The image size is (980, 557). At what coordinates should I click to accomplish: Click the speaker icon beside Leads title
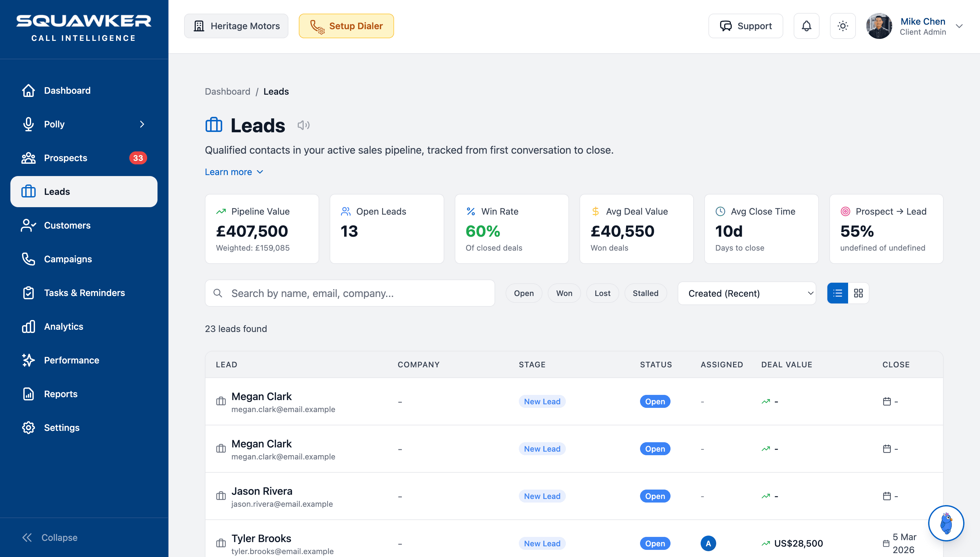pos(304,125)
